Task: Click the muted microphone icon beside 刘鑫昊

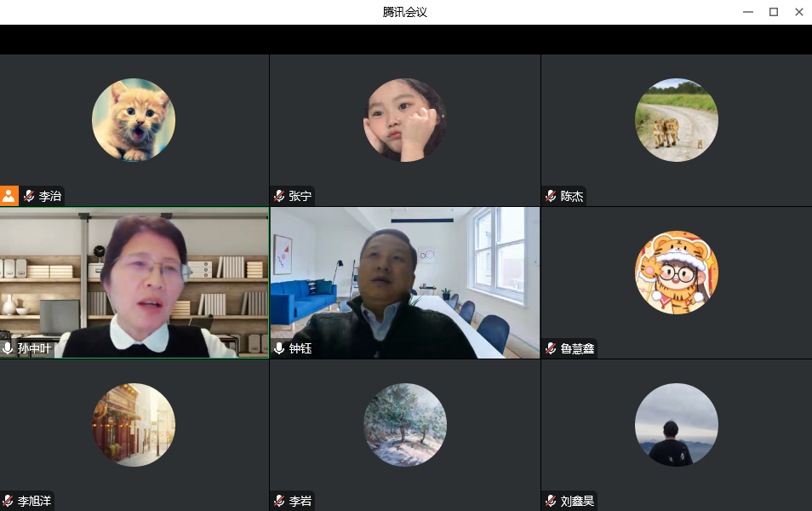Action: click(550, 501)
